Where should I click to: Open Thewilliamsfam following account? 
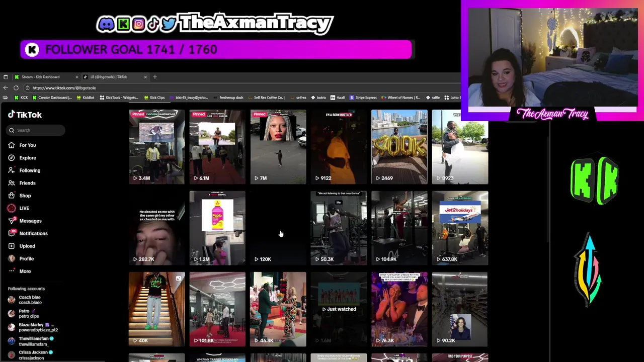coord(30,341)
